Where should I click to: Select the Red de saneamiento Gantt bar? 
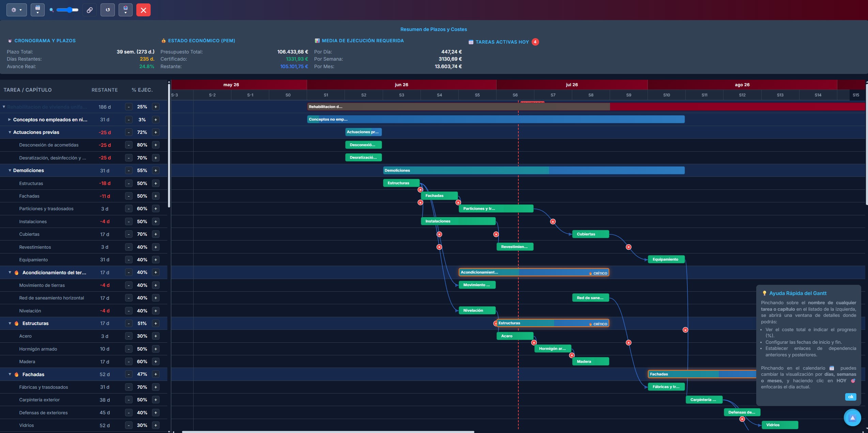tap(590, 298)
